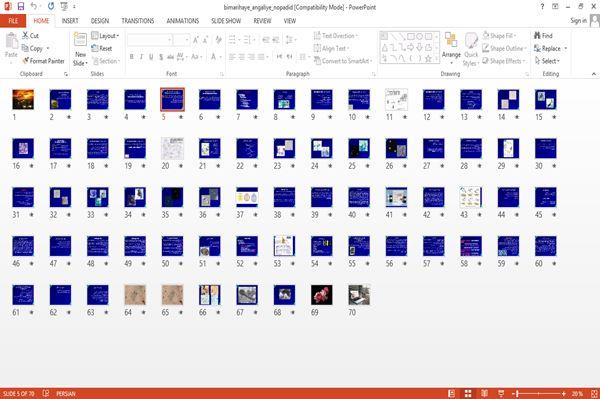Screen dimensions: 600x399
Task: Click PERSIAN language in status bar
Action: point(66,393)
